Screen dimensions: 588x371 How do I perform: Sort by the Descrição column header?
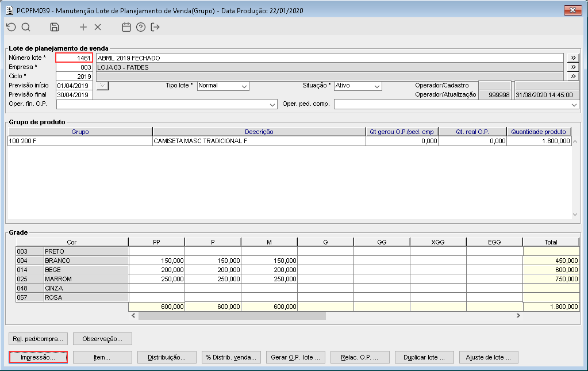pos(259,132)
